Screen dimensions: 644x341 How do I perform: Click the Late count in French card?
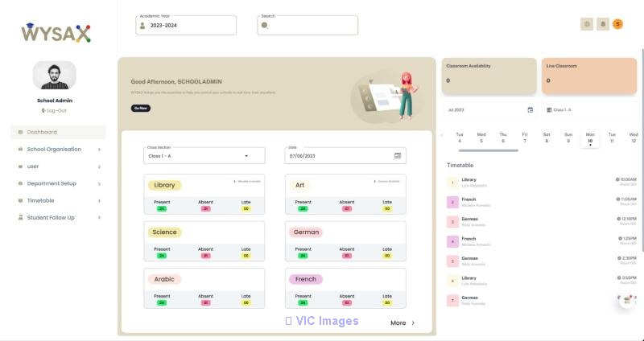click(387, 303)
